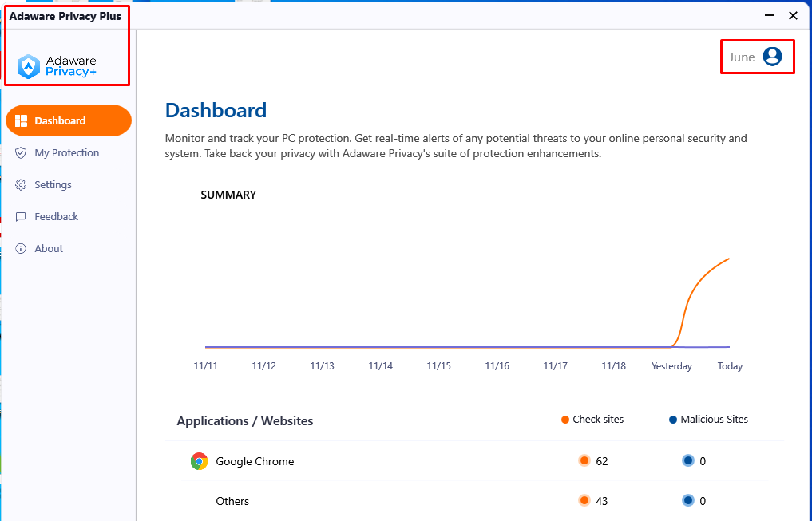The height and width of the screenshot is (521, 812).
Task: Click the Yesterday label on chart axis
Action: click(671, 365)
